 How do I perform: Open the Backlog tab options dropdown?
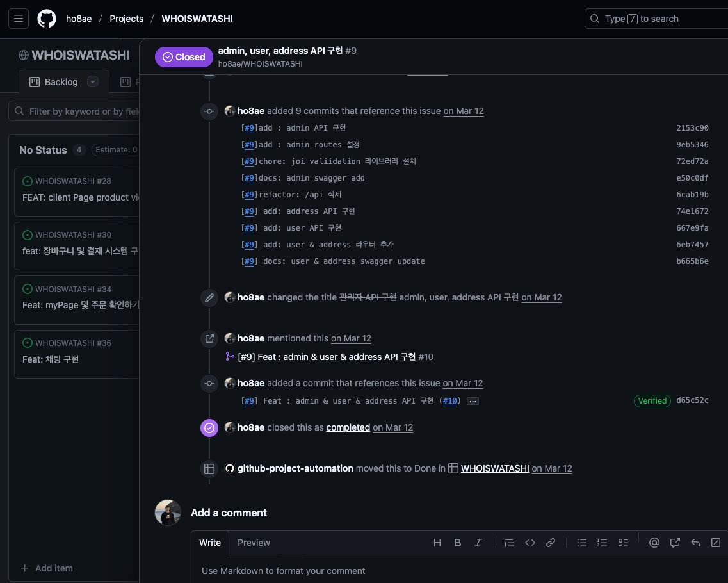tap(93, 82)
